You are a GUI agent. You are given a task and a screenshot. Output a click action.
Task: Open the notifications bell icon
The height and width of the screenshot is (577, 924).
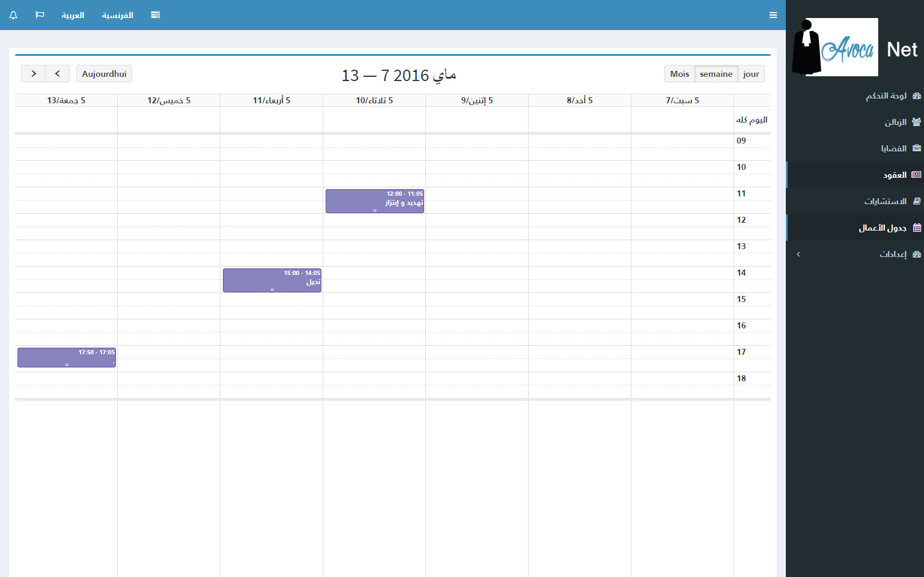(x=13, y=15)
